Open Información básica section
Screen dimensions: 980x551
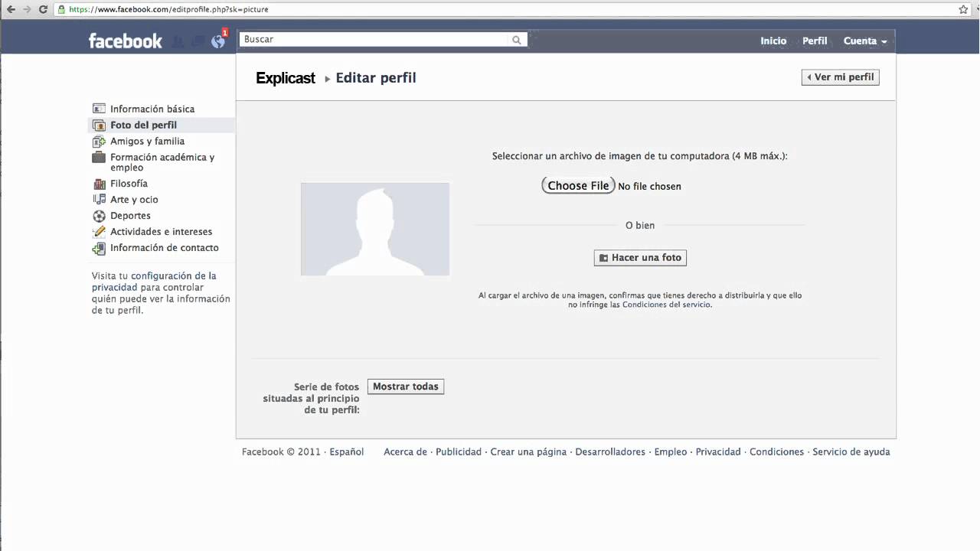(152, 109)
